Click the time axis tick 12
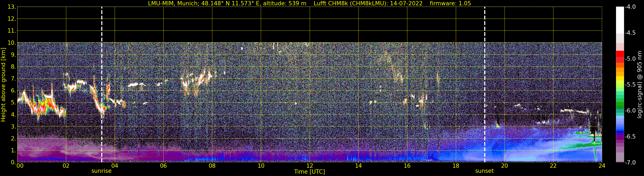Screen dimensions: 644x176 point(310,166)
